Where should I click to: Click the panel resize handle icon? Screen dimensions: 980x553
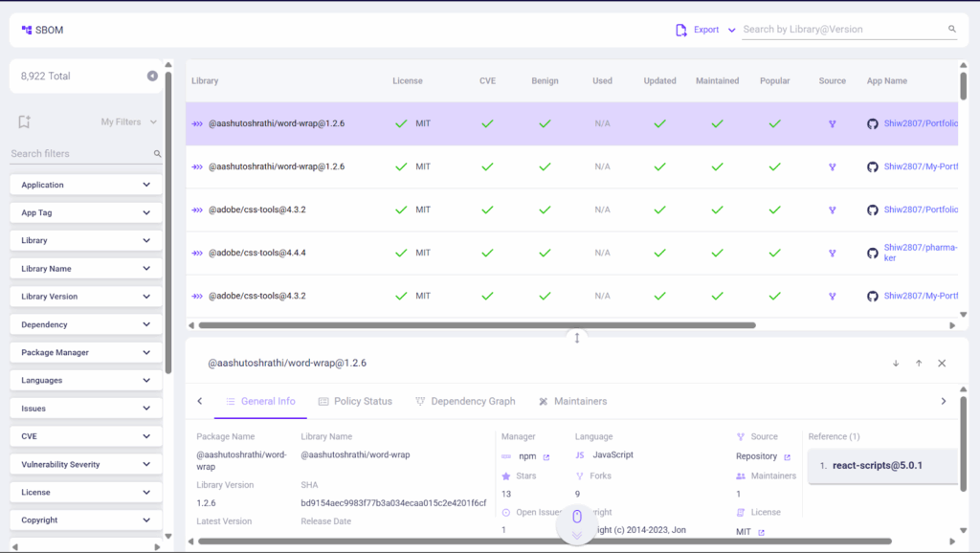point(577,338)
